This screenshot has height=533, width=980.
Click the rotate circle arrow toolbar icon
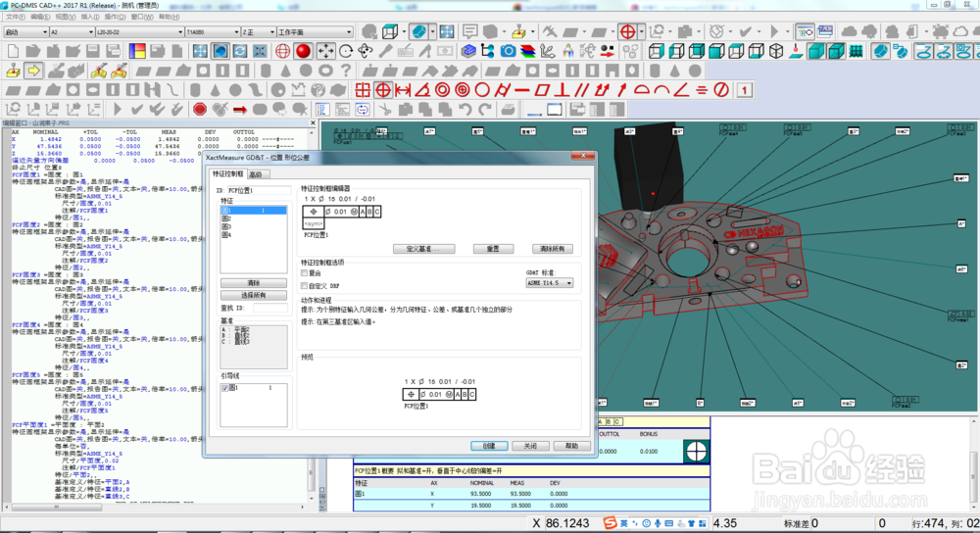[x=346, y=51]
